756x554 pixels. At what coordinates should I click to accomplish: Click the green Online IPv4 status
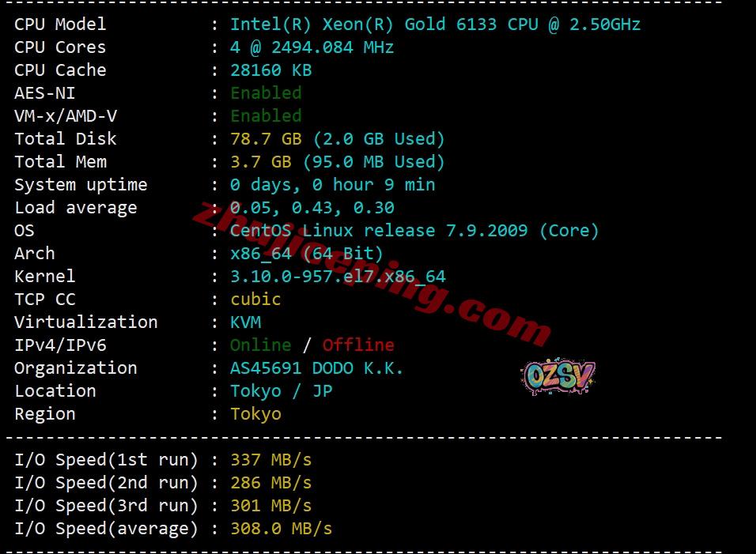pos(260,345)
